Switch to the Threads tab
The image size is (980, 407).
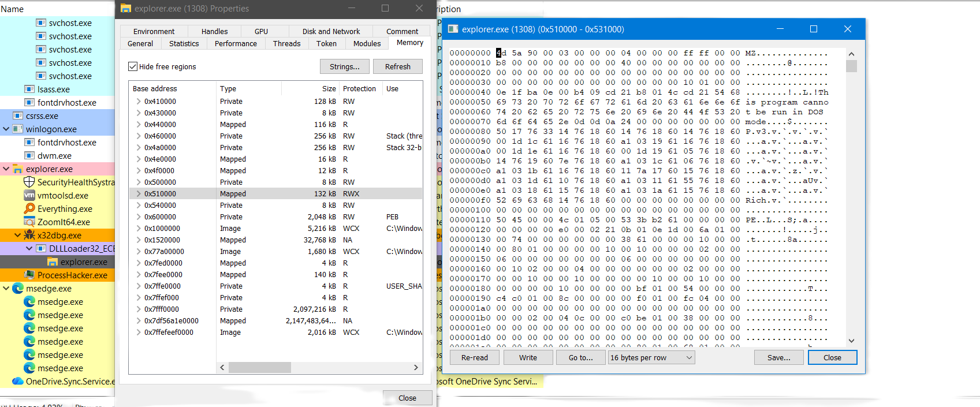click(x=286, y=44)
